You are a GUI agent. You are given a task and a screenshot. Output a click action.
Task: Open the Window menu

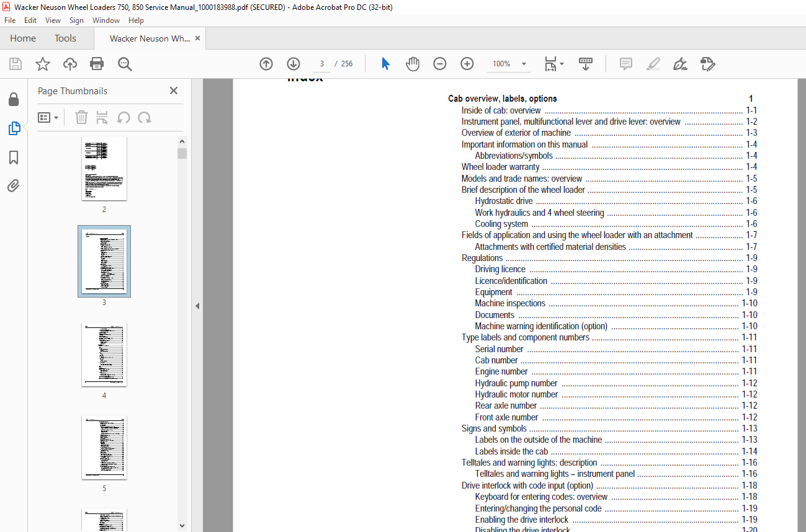[106, 20]
